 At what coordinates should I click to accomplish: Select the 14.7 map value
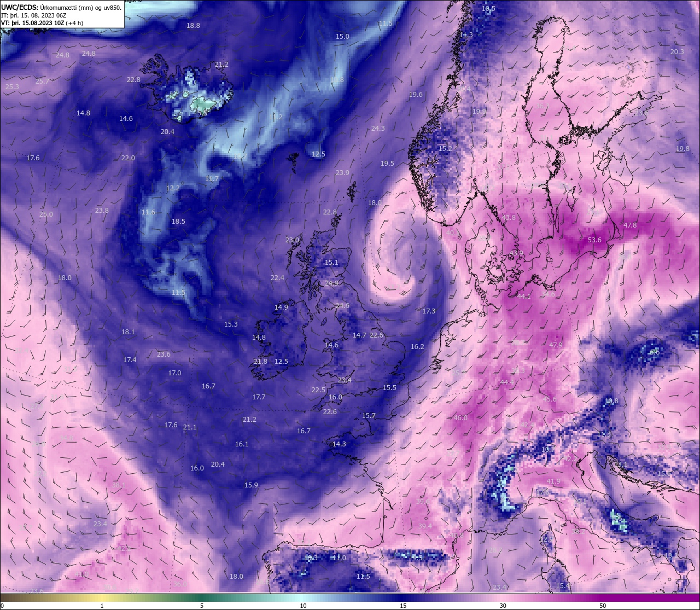point(359,335)
